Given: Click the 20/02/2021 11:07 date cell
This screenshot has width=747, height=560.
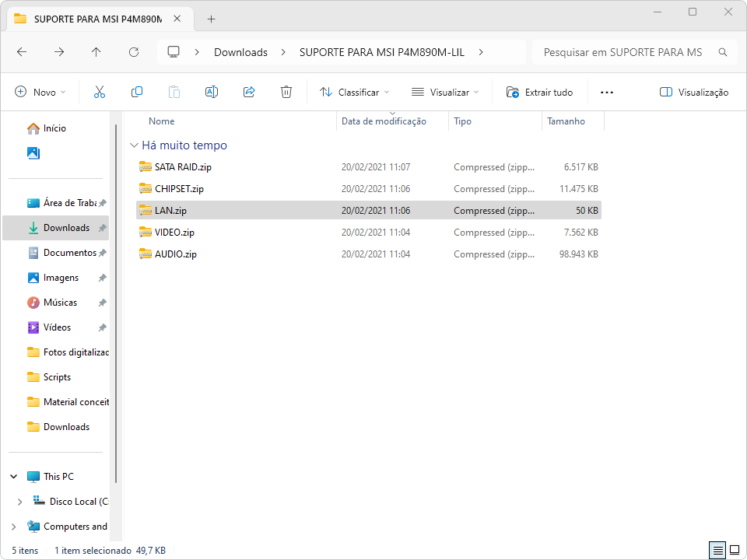Looking at the screenshot, I should 376,167.
